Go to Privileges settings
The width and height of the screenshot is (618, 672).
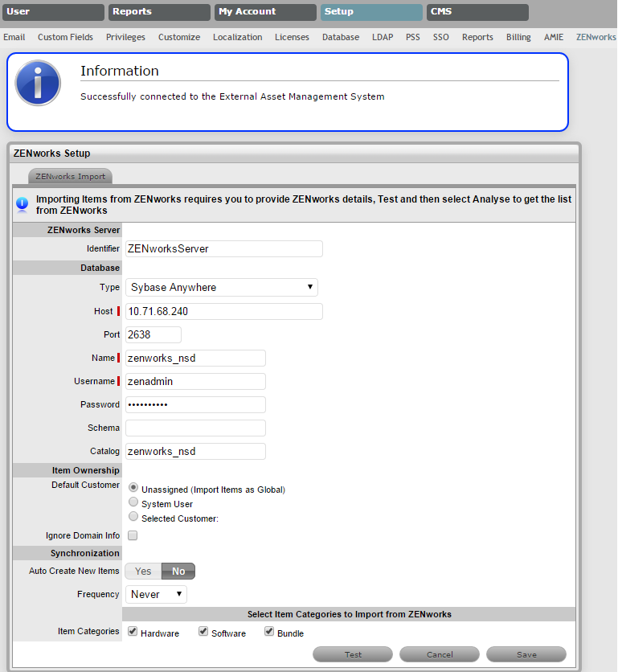125,37
